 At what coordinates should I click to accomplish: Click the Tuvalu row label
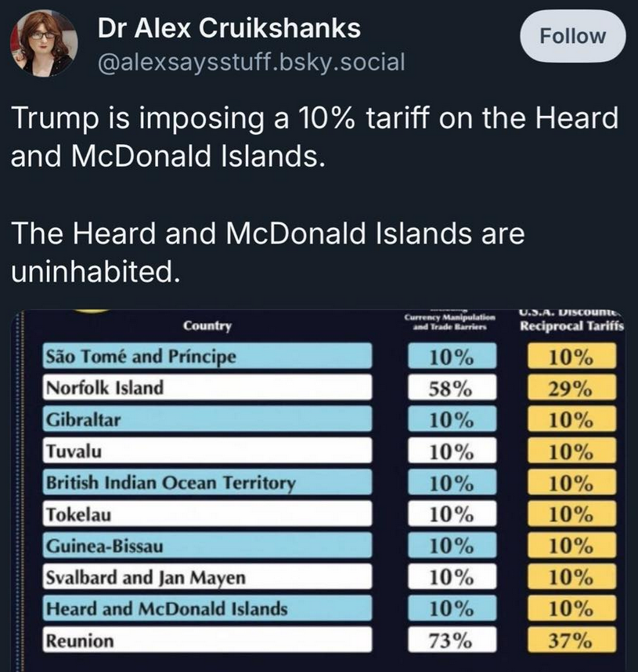(206, 451)
